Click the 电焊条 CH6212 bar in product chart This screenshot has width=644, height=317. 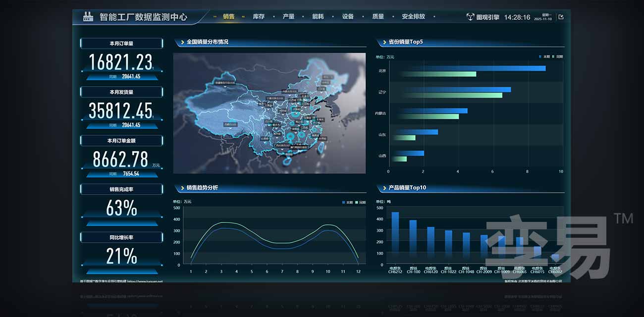[395, 238]
